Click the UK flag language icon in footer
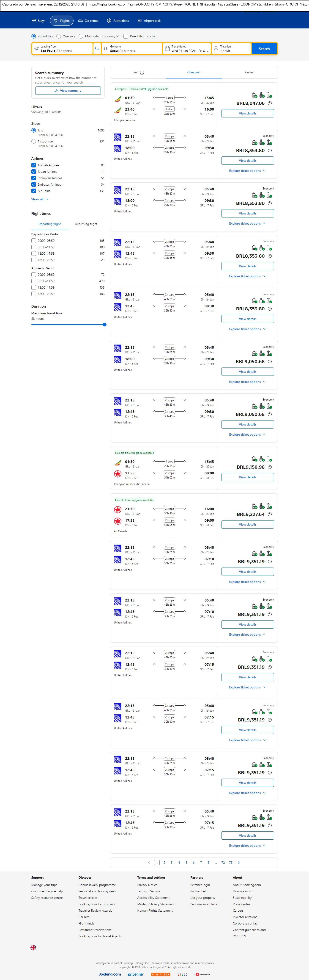 tap(33, 948)
